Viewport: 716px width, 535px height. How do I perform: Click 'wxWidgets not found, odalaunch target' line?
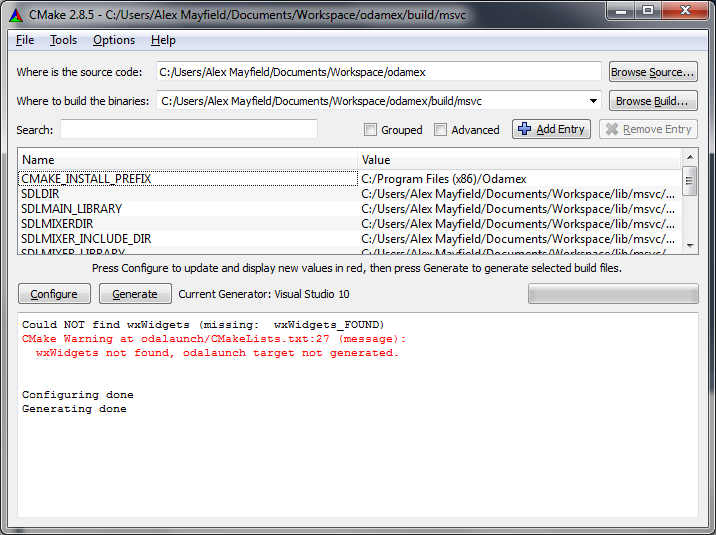(217, 353)
